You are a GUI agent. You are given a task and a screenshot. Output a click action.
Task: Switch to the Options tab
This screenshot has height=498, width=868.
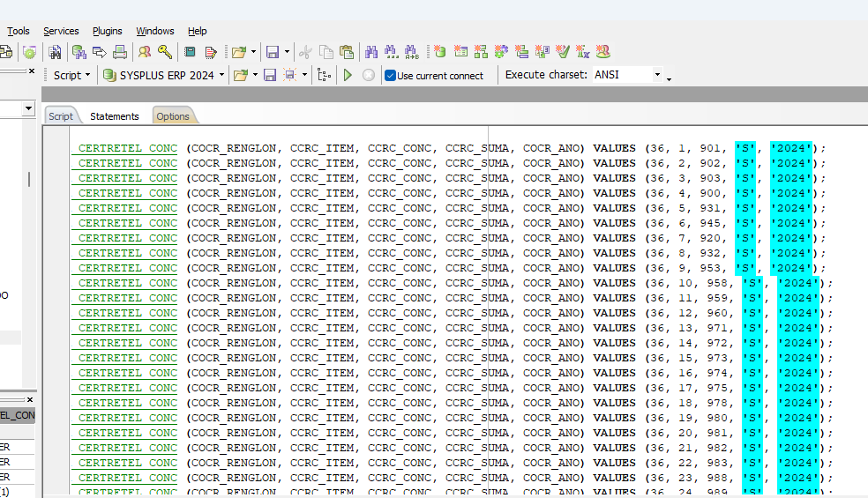[173, 116]
